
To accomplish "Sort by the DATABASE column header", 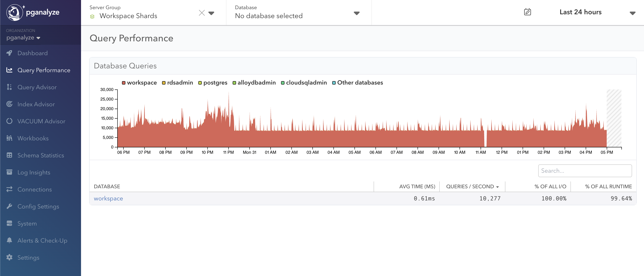I will tap(107, 186).
